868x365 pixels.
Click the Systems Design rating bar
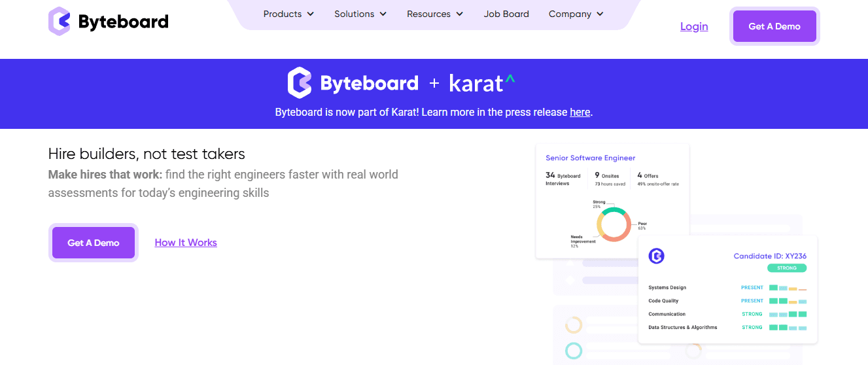788,288
